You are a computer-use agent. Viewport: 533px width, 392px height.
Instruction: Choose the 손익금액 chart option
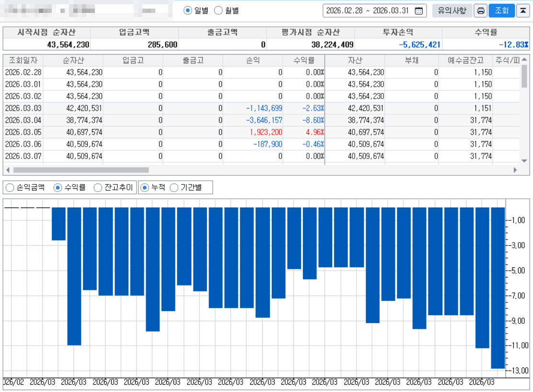(x=10, y=187)
